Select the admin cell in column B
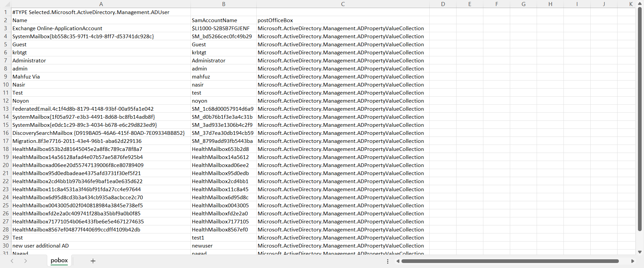644x268 pixels. click(223, 68)
